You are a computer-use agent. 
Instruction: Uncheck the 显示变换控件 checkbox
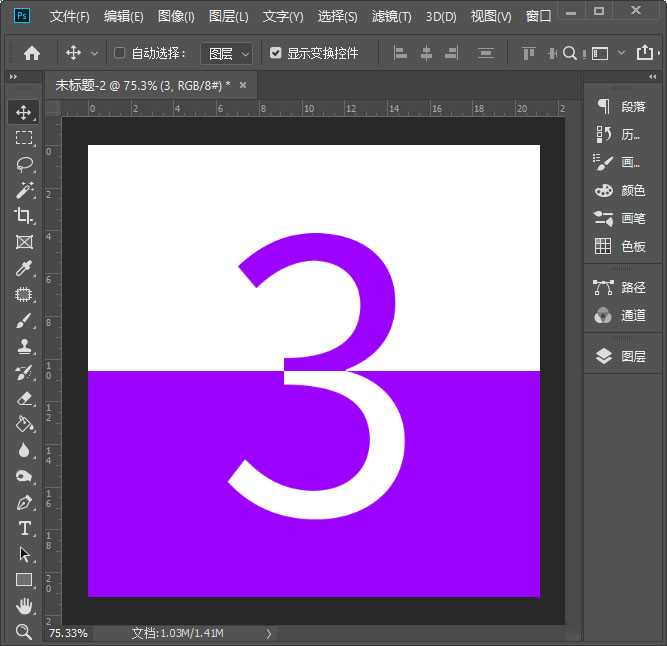tap(276, 53)
